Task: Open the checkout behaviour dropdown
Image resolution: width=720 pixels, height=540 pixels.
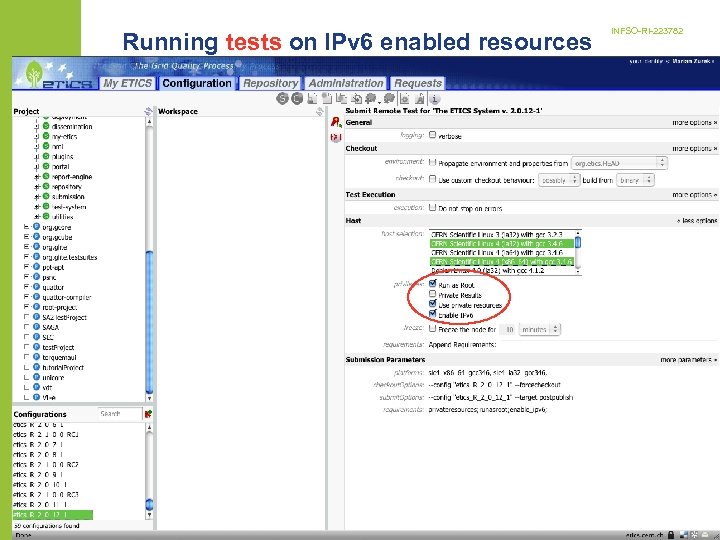Action: (x=559, y=180)
